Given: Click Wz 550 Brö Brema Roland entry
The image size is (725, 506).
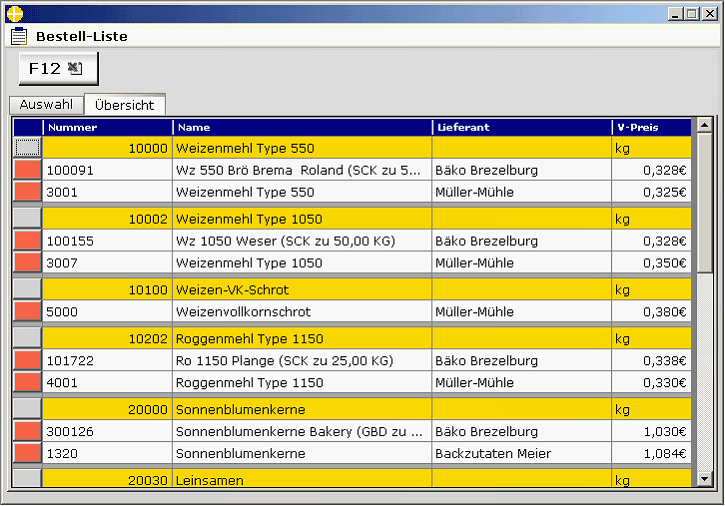Looking at the screenshot, I should (302, 170).
